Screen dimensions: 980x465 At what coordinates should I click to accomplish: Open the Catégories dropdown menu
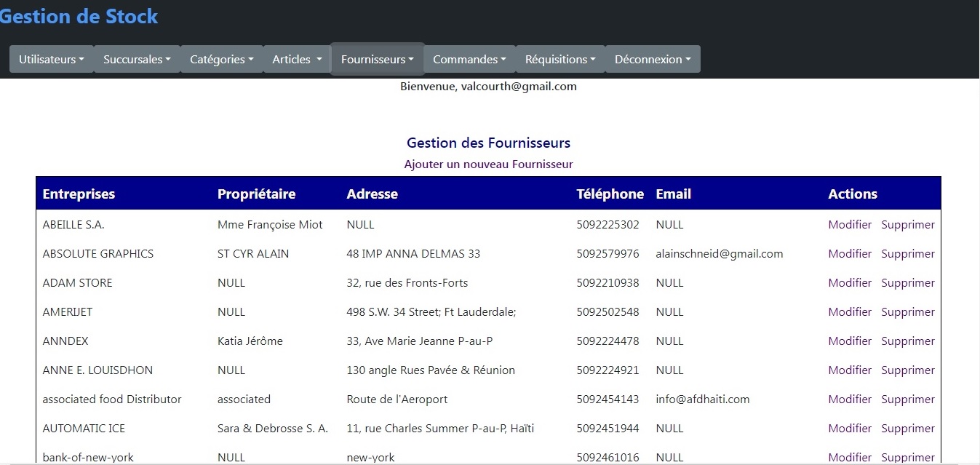222,60
